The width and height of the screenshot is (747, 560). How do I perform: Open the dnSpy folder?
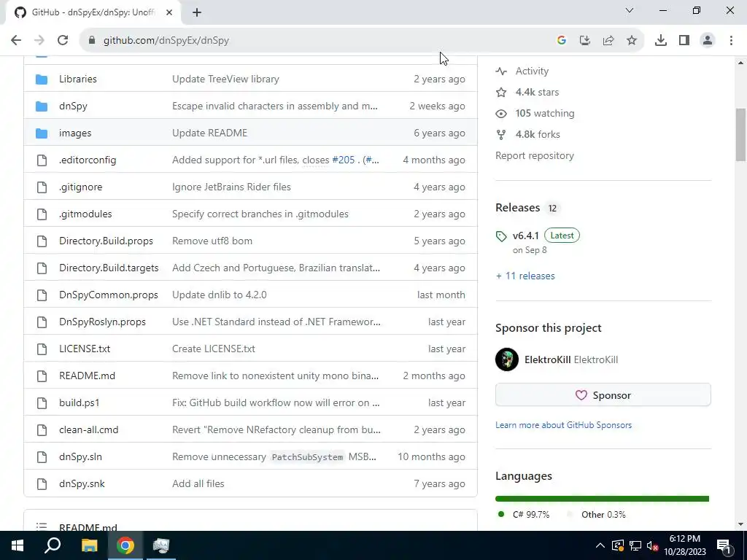73,106
